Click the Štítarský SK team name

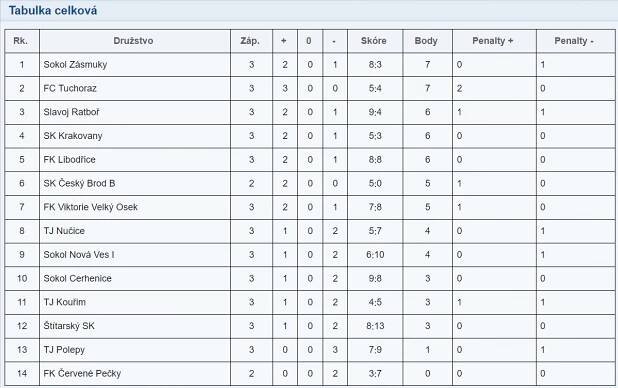(69, 326)
